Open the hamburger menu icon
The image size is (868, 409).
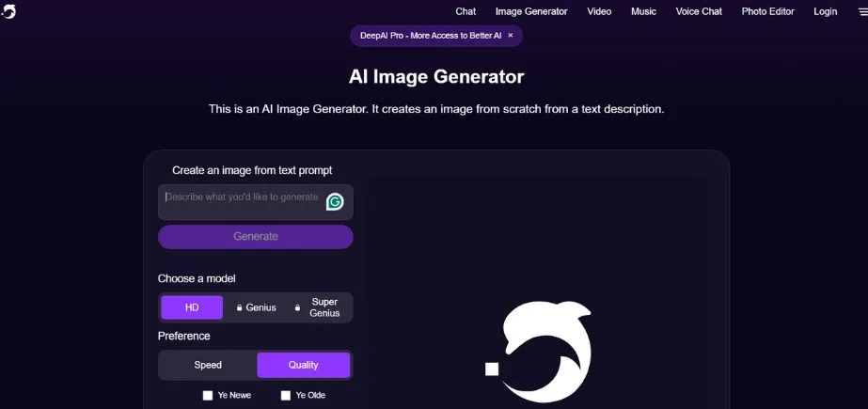click(862, 11)
